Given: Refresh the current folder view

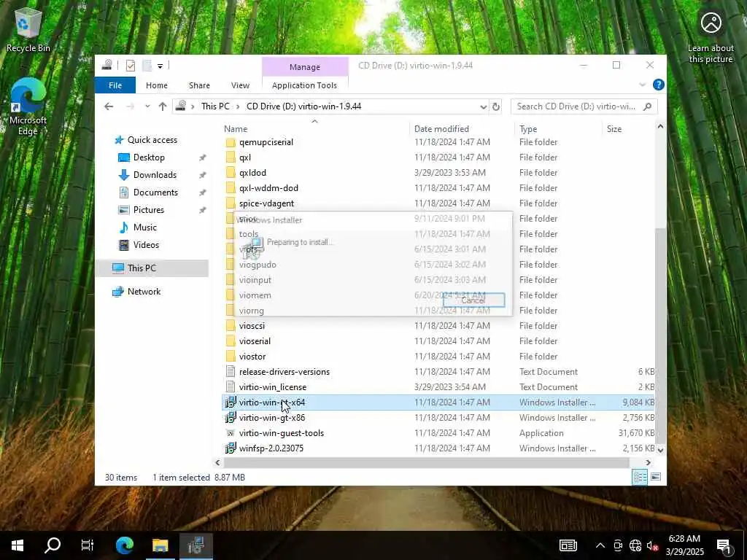Looking at the screenshot, I should (496, 106).
